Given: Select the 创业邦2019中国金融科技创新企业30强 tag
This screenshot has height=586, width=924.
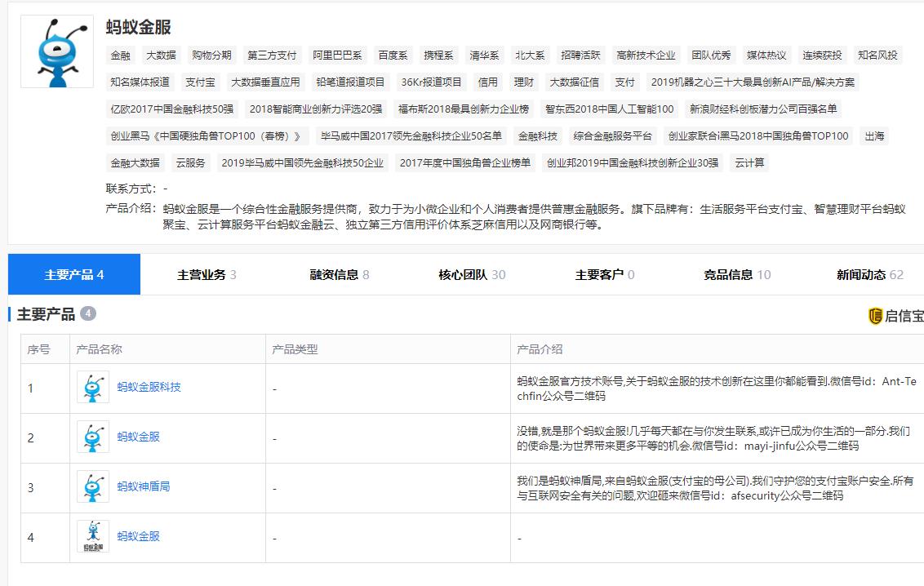Looking at the screenshot, I should pyautogui.click(x=633, y=163).
